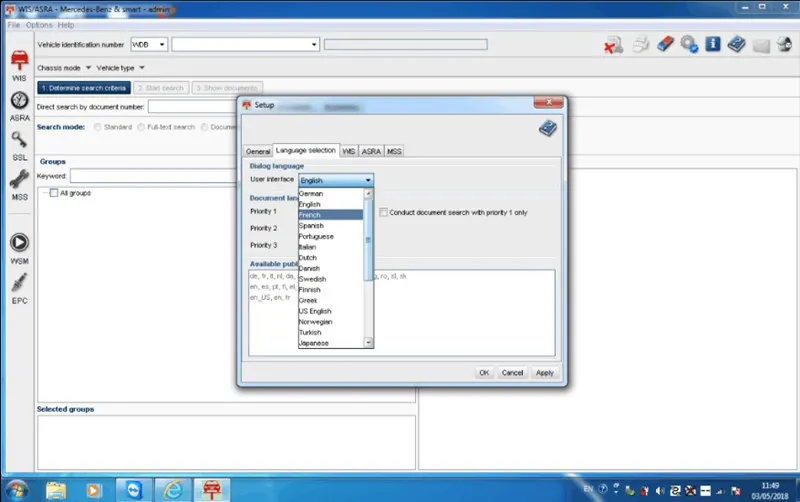Open the gear settings icon in toolbar
Screen dimensions: 800x502
pos(689,44)
